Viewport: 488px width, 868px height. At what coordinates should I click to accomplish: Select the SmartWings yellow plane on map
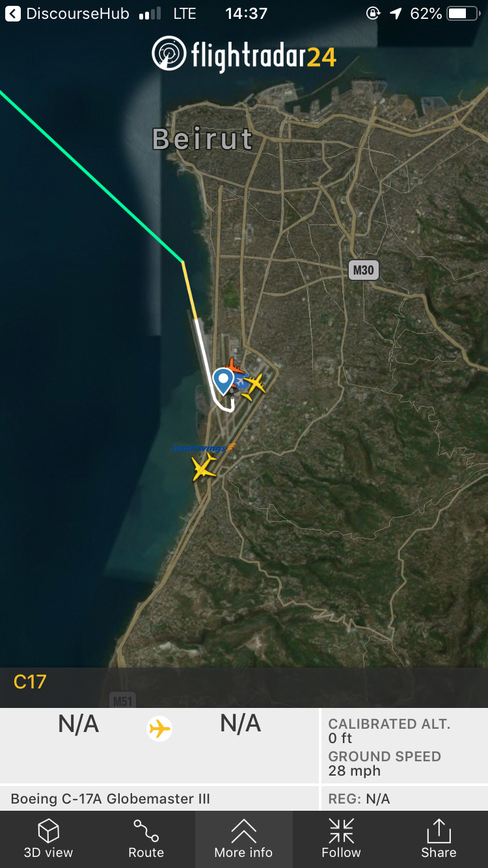(204, 467)
